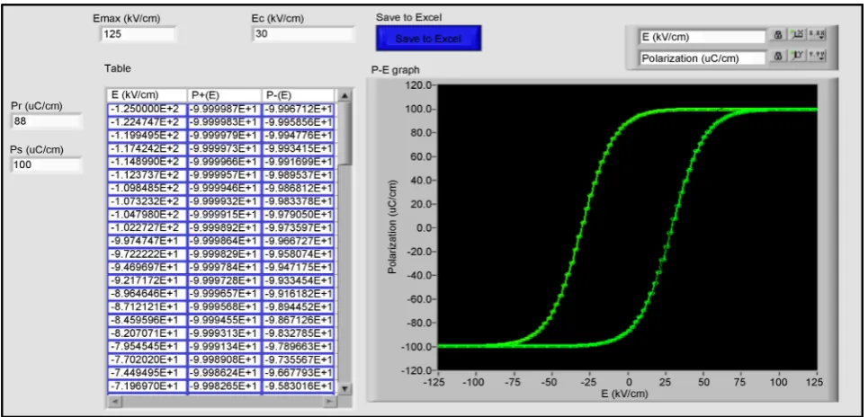Select cell -9.999313E+1
Screen dimensions: 868x417
coord(224,334)
